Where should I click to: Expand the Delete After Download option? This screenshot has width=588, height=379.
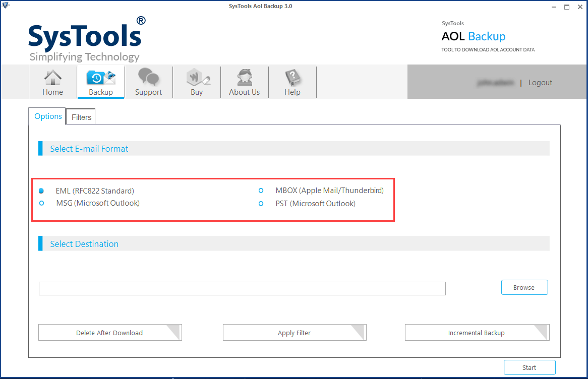pos(110,333)
